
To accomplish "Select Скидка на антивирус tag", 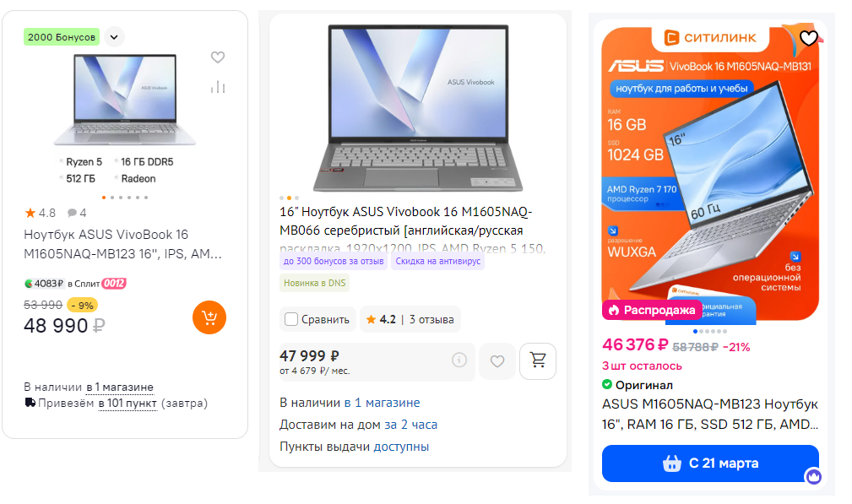I will (x=438, y=261).
